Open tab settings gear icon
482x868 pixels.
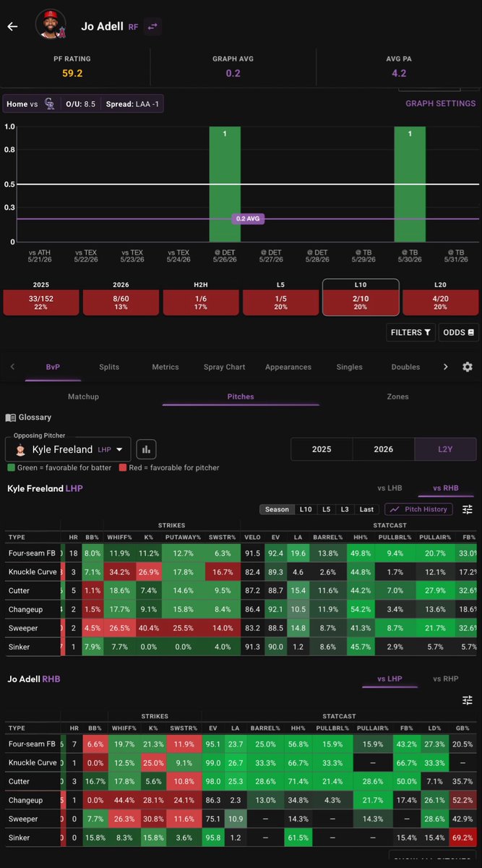468,367
